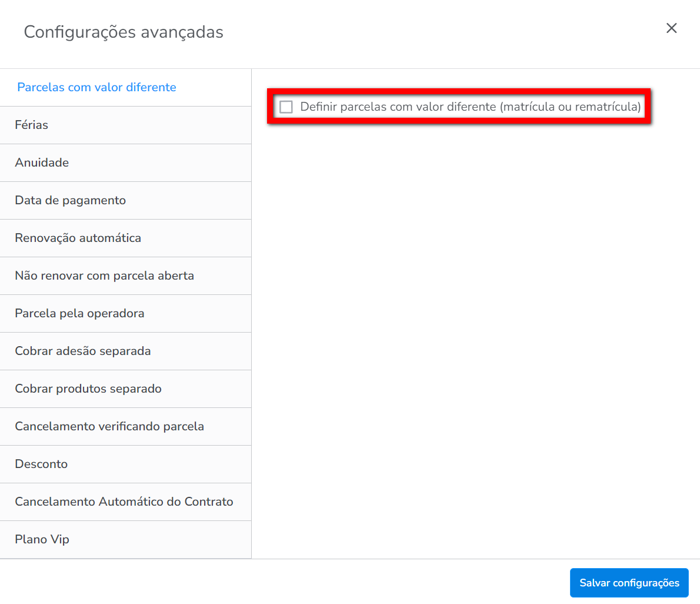
Task: Go to the Data de pagamento section
Action: click(71, 200)
